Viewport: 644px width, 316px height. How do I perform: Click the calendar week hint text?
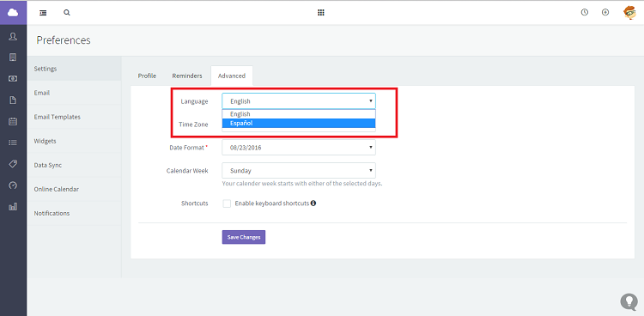tap(302, 184)
